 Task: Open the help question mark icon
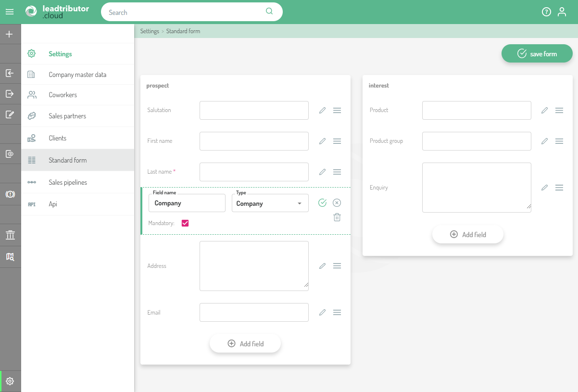pyautogui.click(x=546, y=12)
